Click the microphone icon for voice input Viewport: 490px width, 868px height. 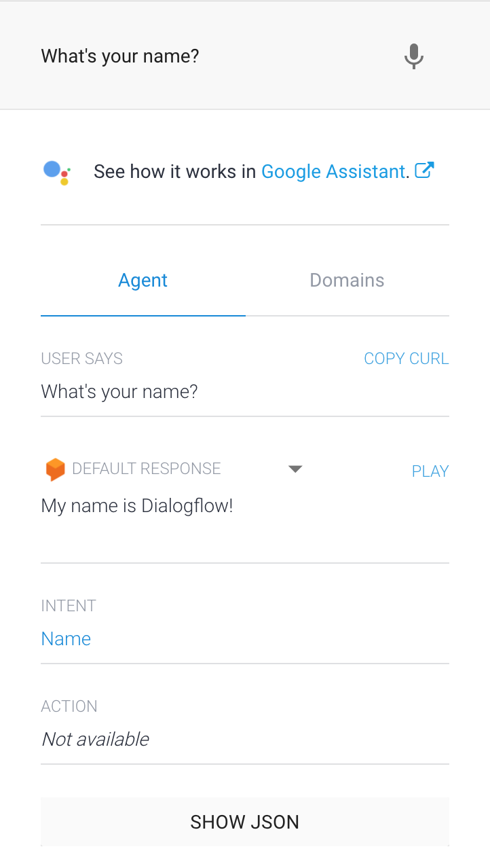413,56
